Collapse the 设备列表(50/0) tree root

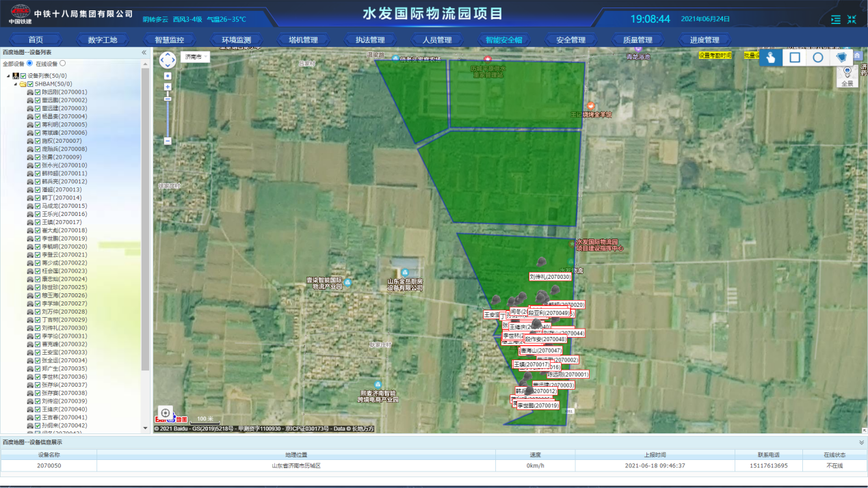[x=8, y=76]
